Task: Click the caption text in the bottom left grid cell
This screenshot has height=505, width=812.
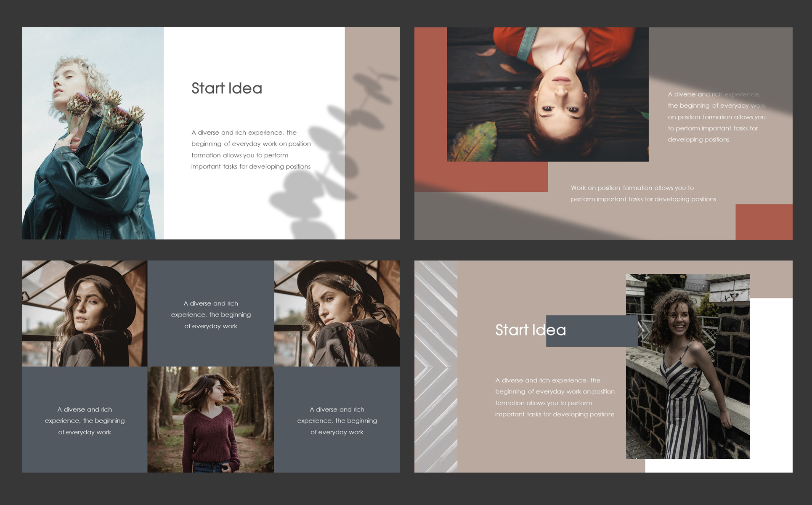Action: coord(85,421)
